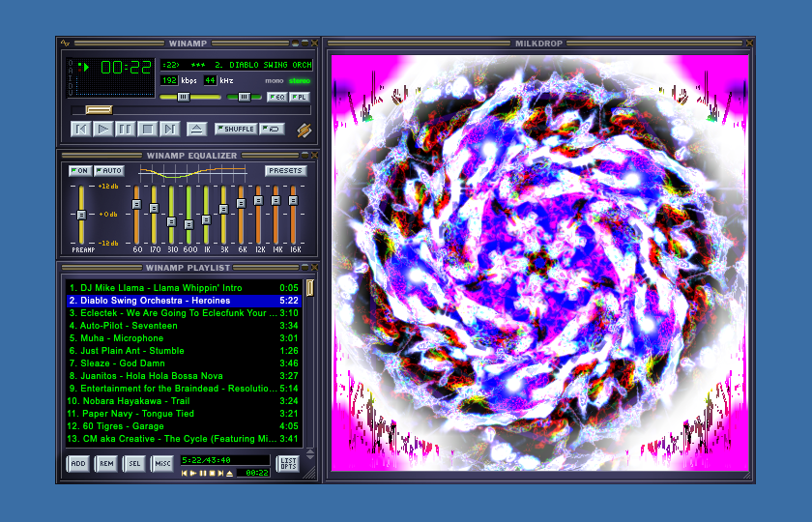This screenshot has height=522, width=812.
Task: Toggle the equalizer AUTO button
Action: (108, 171)
